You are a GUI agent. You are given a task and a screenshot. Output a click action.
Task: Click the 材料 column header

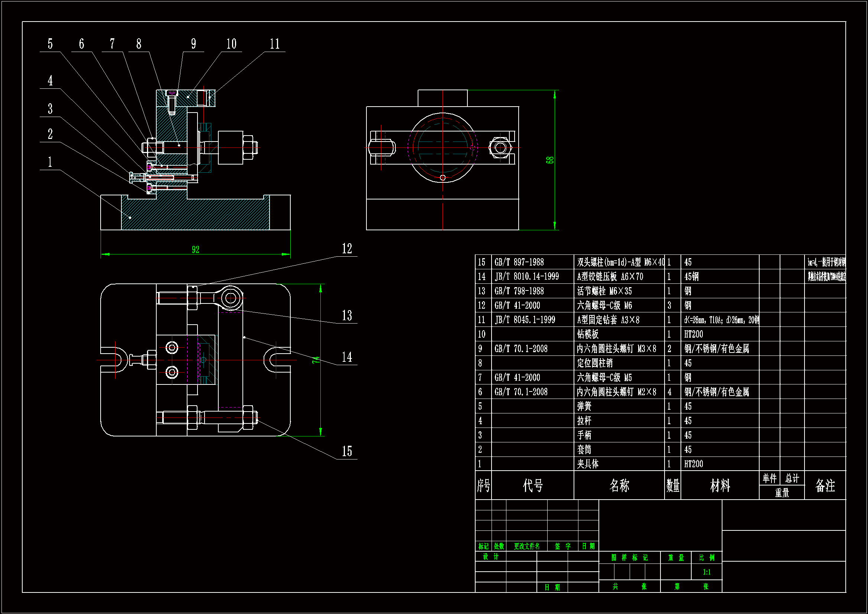tap(720, 485)
